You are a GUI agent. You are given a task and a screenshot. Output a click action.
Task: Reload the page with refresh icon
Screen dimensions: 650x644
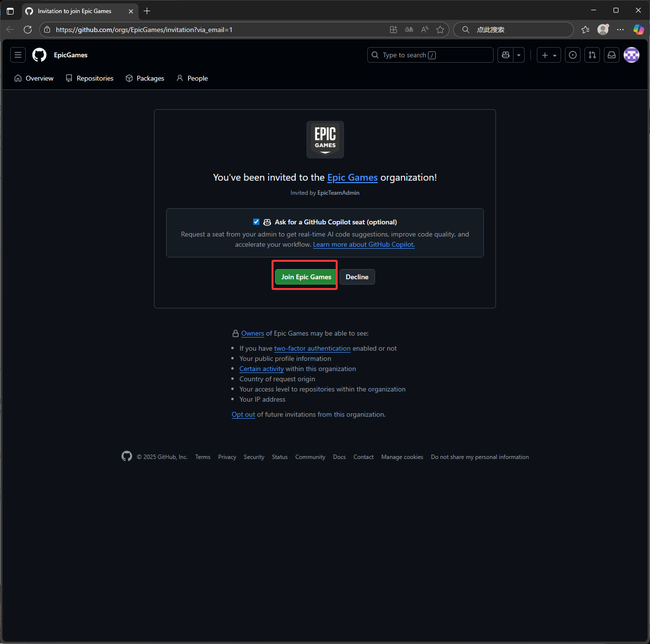tap(28, 30)
